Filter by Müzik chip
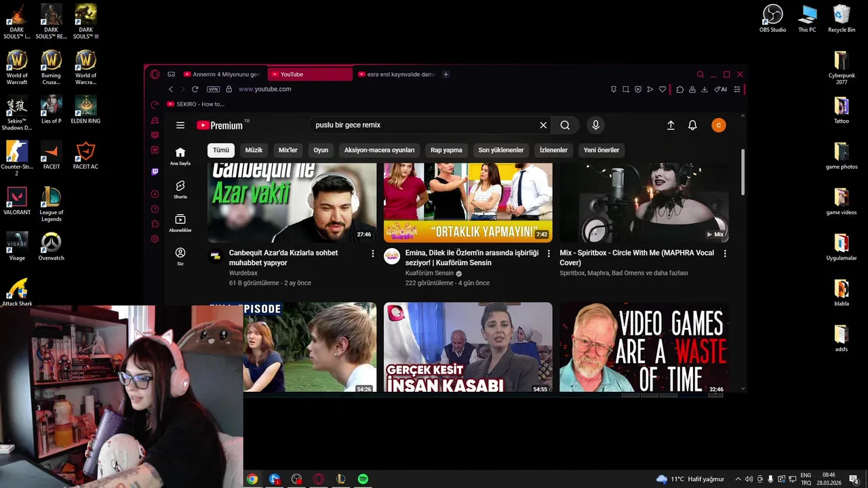The height and width of the screenshot is (488, 868). pyautogui.click(x=254, y=150)
